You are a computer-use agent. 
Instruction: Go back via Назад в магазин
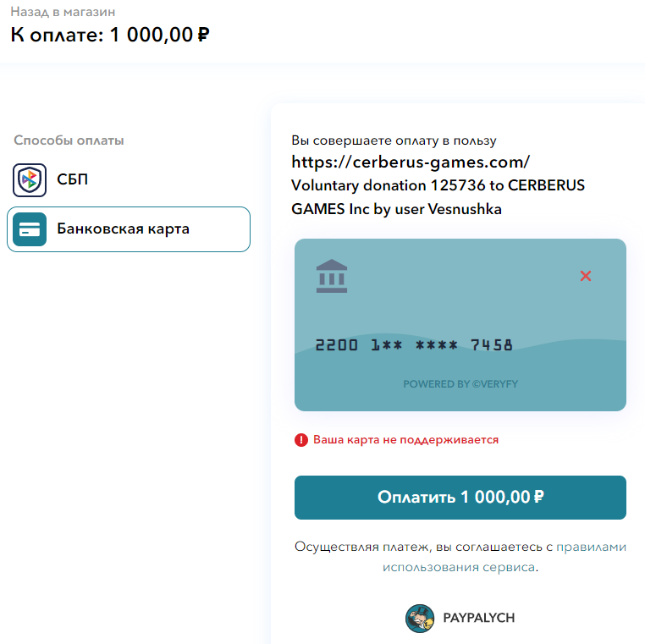click(63, 13)
